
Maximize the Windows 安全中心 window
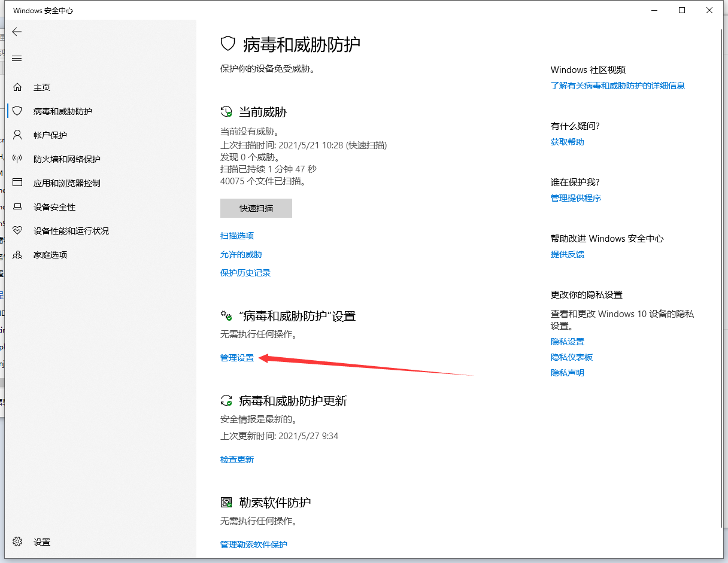[682, 10]
